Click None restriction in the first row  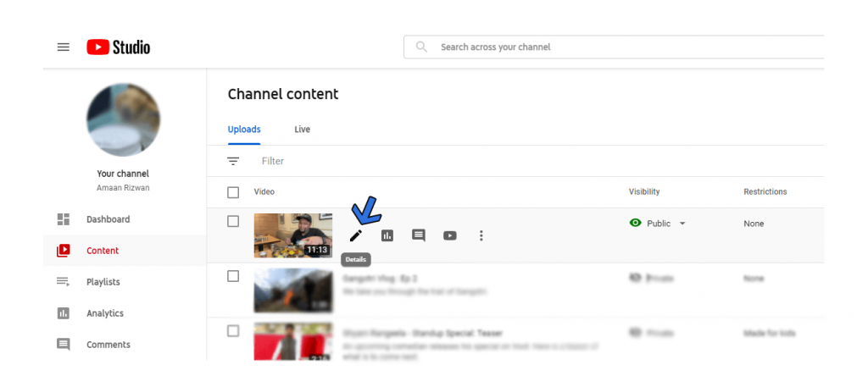tap(754, 224)
